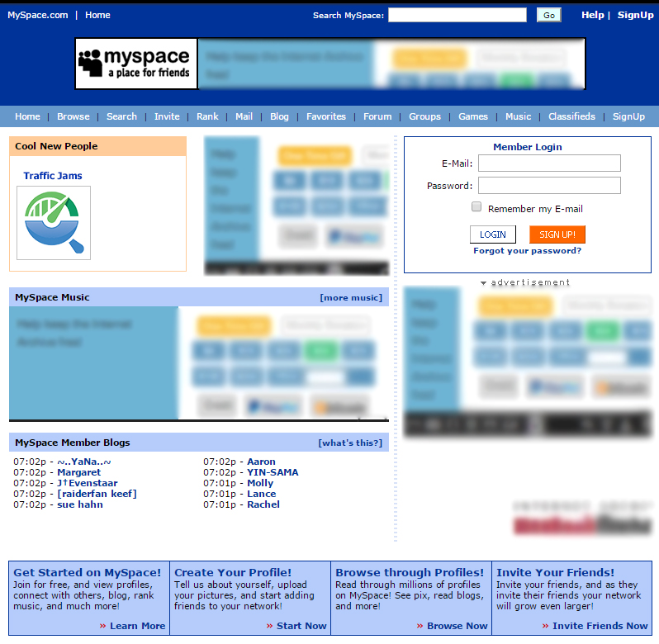Image resolution: width=659 pixels, height=644 pixels.
Task: Click the advertisement arrow marker
Action: (484, 283)
